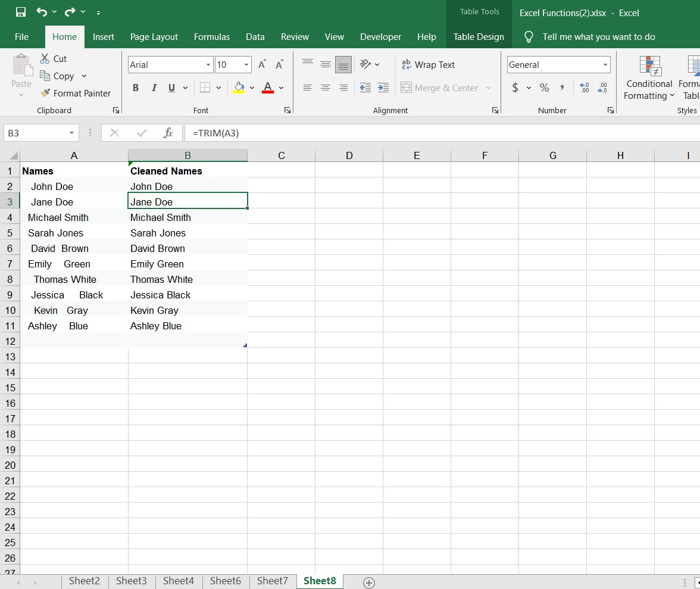Set Middle Align for cell content
The width and height of the screenshot is (700, 589).
pos(326,64)
